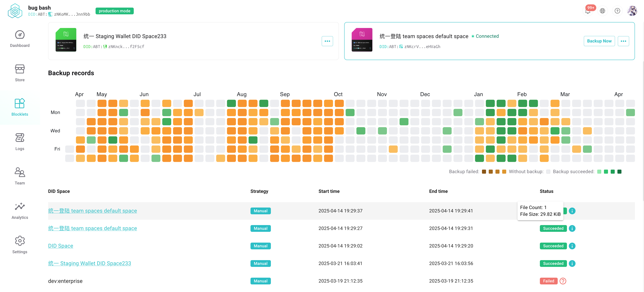Click info icon for DID Space backup row

click(572, 246)
